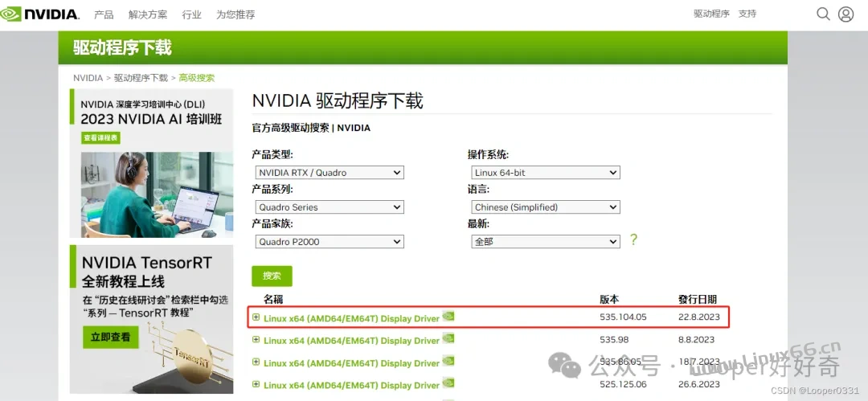Click the 官方高级驱动搜索 | NVIDIA subtitle
This screenshot has height=401, width=868.
pos(311,128)
